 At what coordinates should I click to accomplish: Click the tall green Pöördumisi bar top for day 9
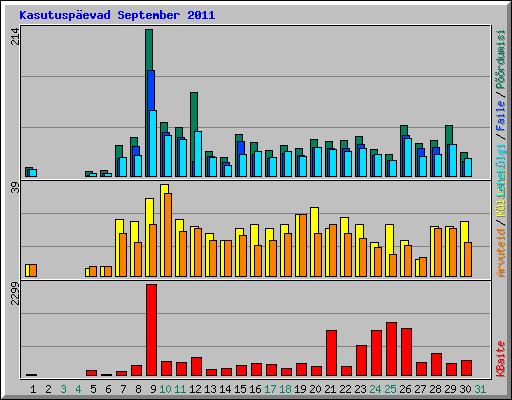click(x=149, y=49)
